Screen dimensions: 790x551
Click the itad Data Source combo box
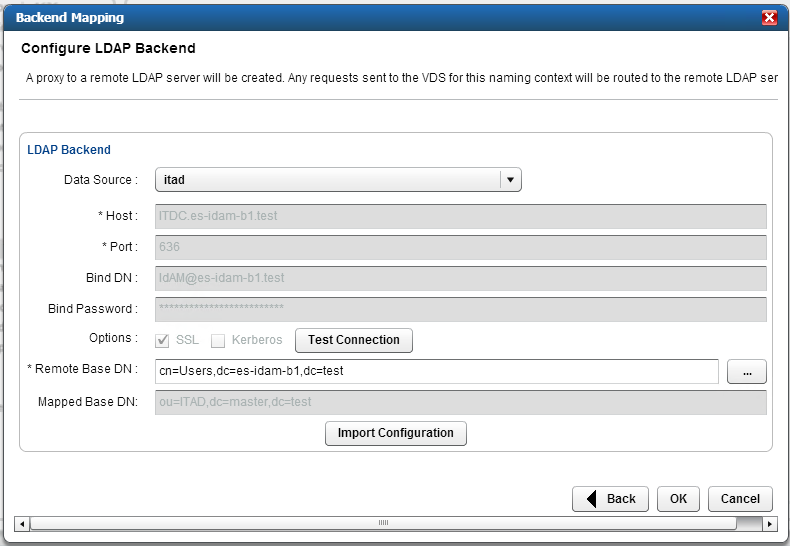pos(338,180)
